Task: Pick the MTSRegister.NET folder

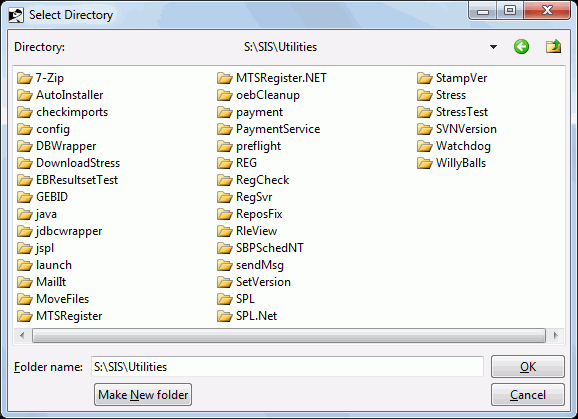Action: coord(272,78)
